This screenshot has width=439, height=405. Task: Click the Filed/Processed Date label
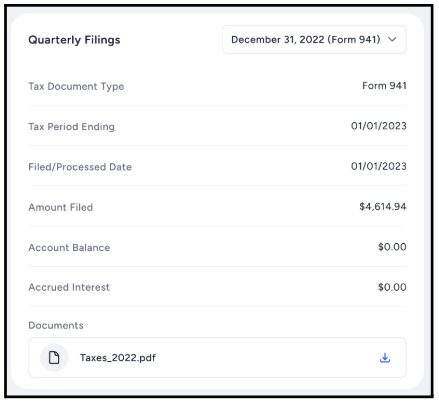tap(80, 167)
